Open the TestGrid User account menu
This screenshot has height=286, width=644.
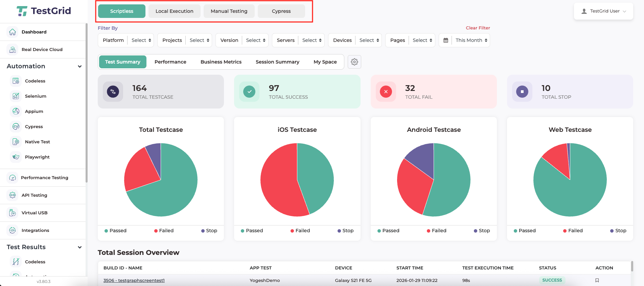(x=603, y=11)
